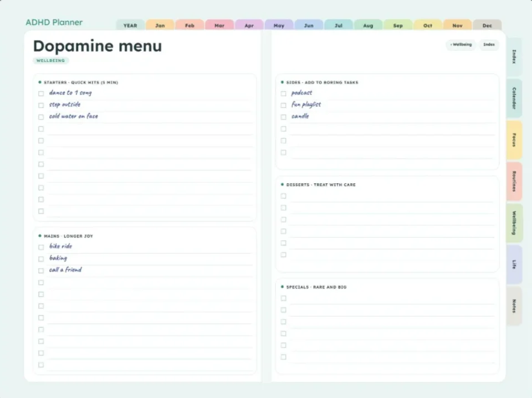Click the 'candle' entry

pos(300,116)
